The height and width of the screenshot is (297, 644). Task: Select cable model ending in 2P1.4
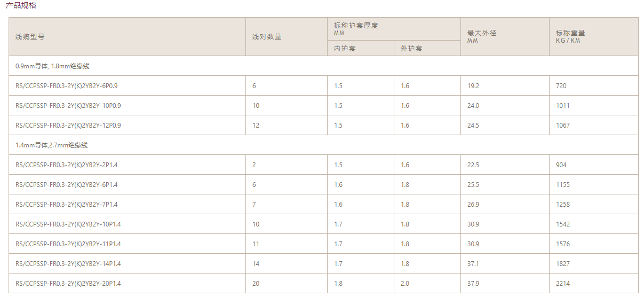(x=67, y=165)
